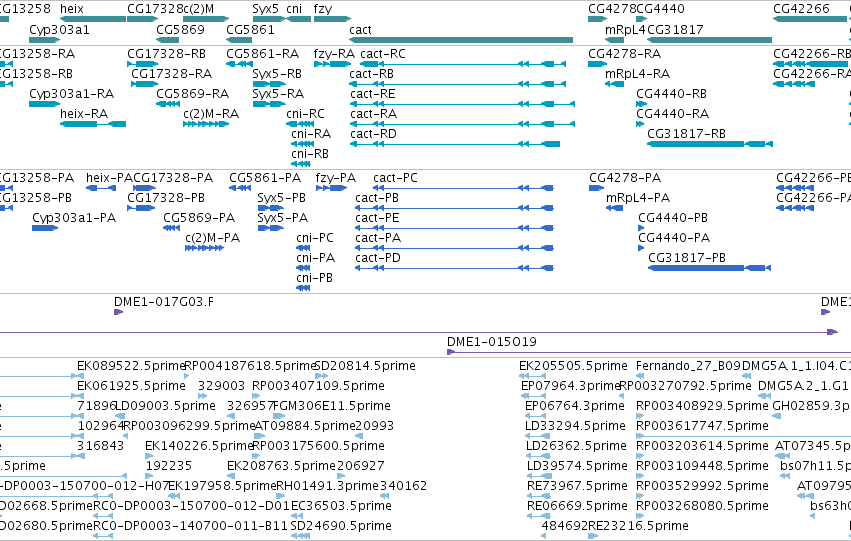Viewport: 851px width, 541px height.
Task: Click the cni-PC protein label
Action: pyautogui.click(x=315, y=238)
